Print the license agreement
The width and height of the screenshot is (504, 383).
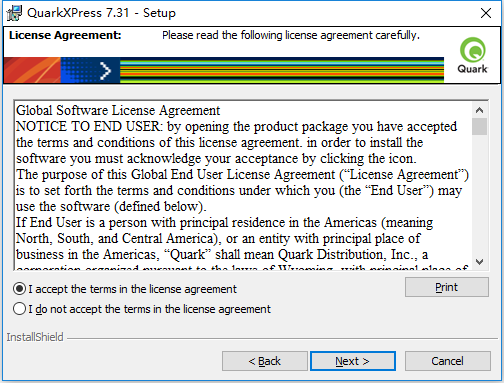coord(447,287)
